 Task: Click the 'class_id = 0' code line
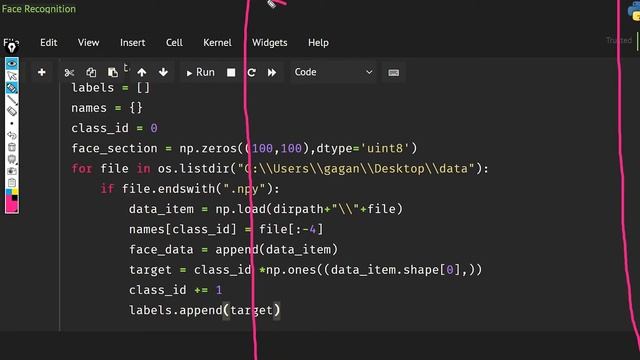[x=114, y=128]
